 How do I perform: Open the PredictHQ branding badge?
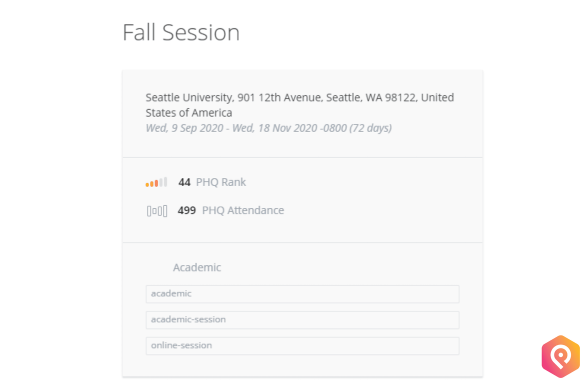click(x=560, y=355)
